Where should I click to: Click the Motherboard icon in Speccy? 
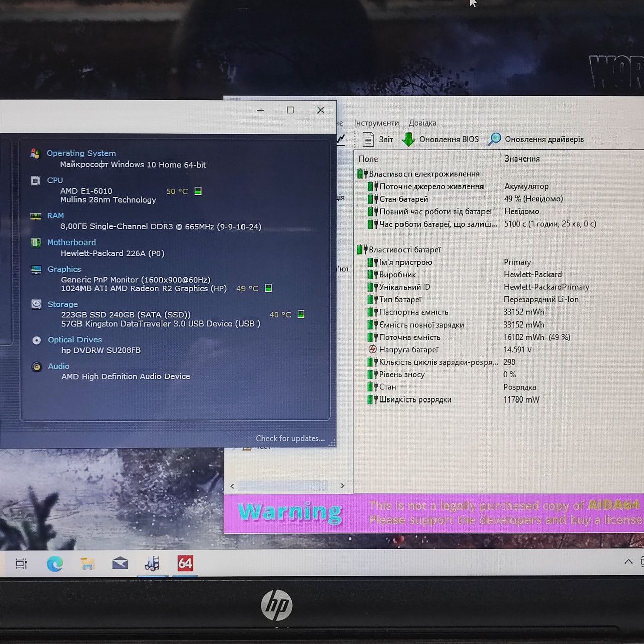click(x=36, y=243)
